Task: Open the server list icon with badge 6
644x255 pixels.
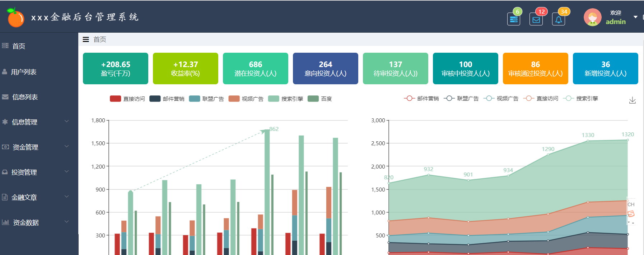Action: coord(514,19)
